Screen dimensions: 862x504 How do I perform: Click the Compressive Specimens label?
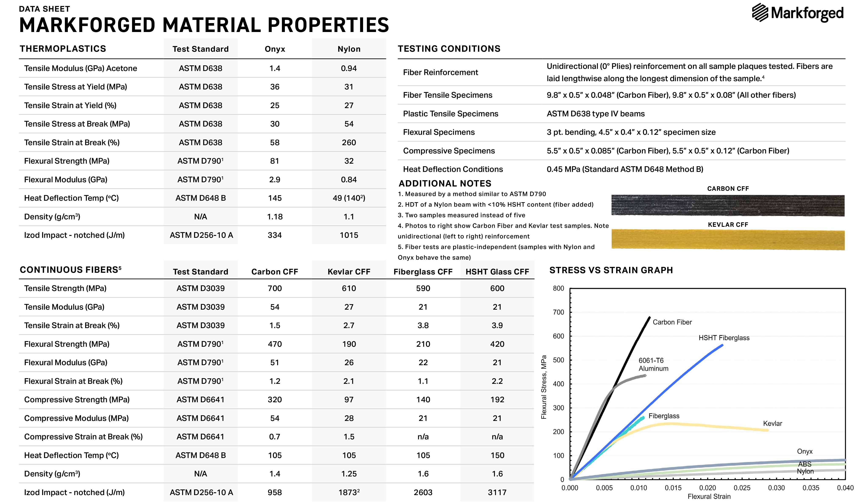[x=449, y=150]
